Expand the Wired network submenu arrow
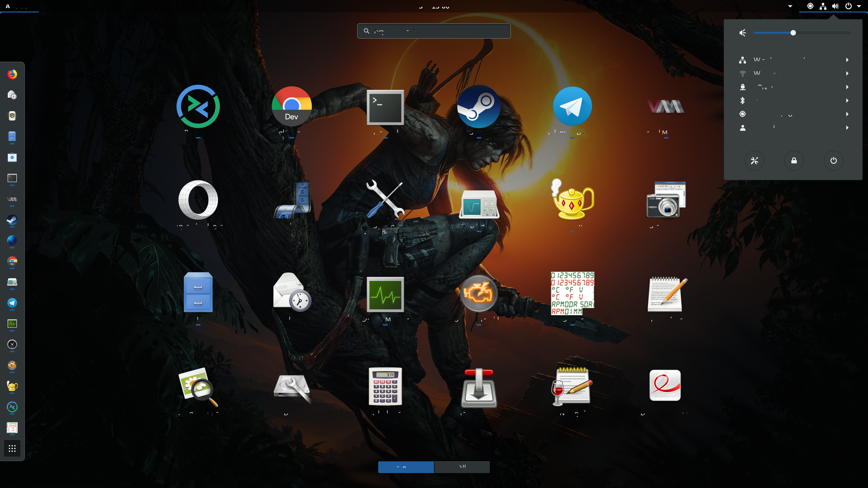868x488 pixels. tap(847, 60)
